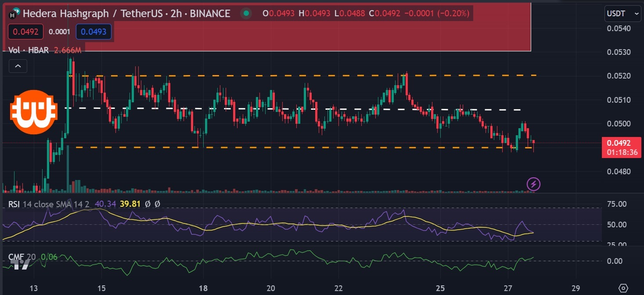Viewport: 644px width, 295px height.
Task: Click the Open value O0.0493
Action: tap(278, 14)
